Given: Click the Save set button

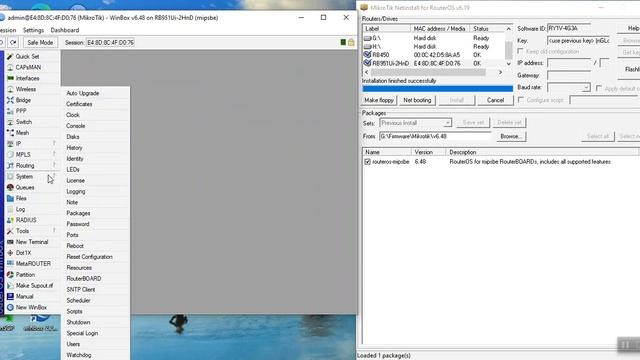Looking at the screenshot, I should tap(473, 122).
